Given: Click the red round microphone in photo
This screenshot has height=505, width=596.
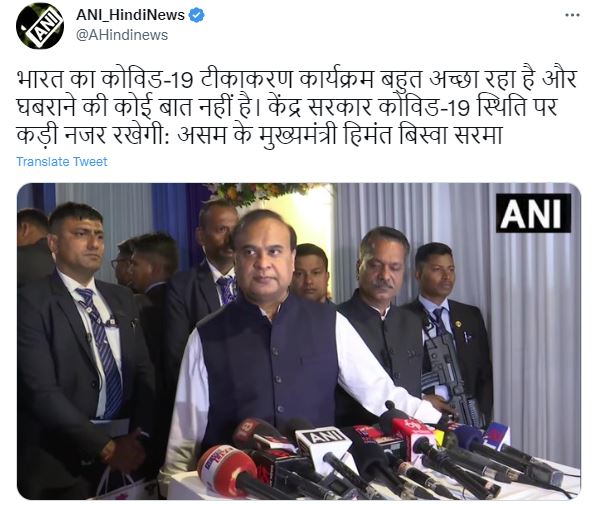Looking at the screenshot, I should pyautogui.click(x=227, y=469).
